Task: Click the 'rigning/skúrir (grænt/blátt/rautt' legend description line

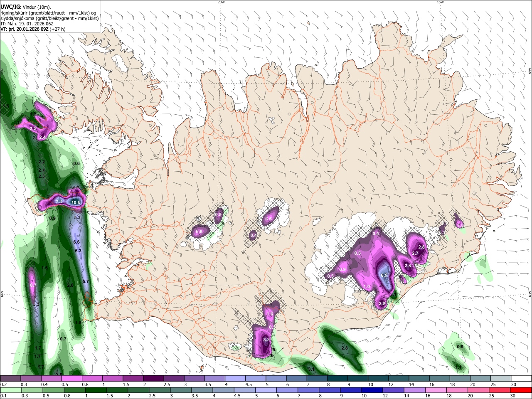Action: tap(48, 12)
